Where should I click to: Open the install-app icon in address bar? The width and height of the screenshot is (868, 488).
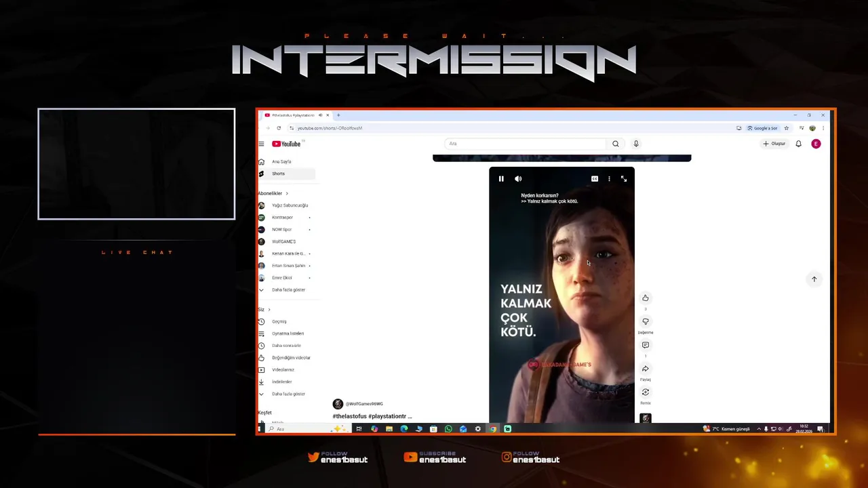point(738,128)
